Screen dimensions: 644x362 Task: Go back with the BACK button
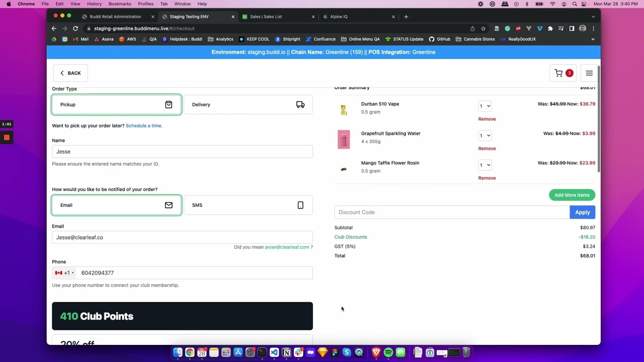point(70,73)
